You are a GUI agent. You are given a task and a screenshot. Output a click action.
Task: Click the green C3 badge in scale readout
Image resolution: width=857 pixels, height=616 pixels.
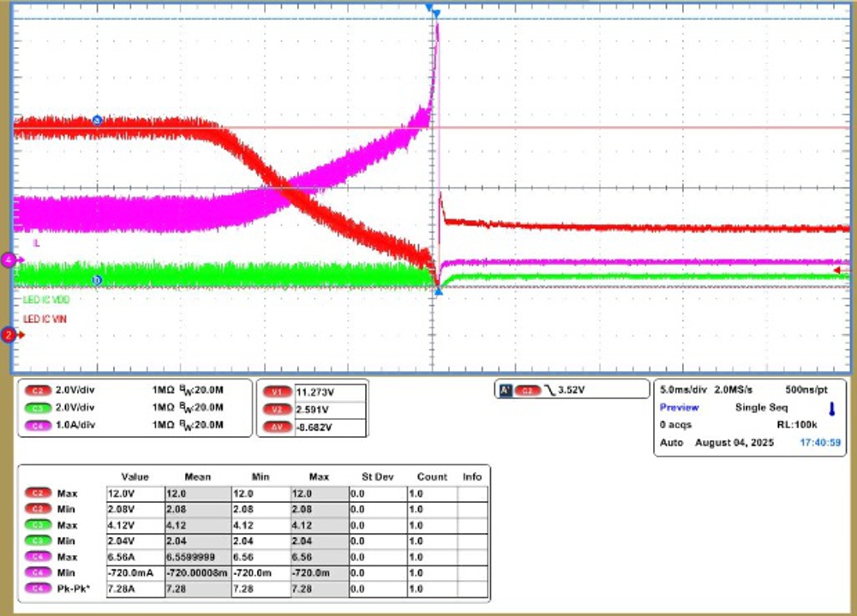tap(37, 407)
